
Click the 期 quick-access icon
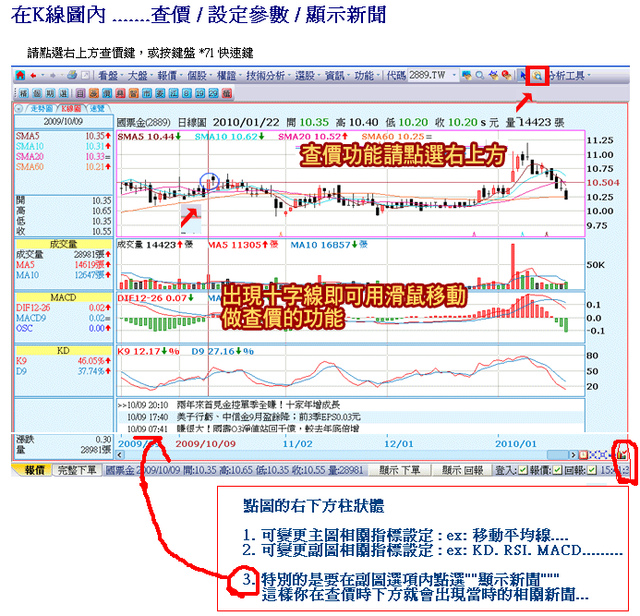[x=50, y=93]
